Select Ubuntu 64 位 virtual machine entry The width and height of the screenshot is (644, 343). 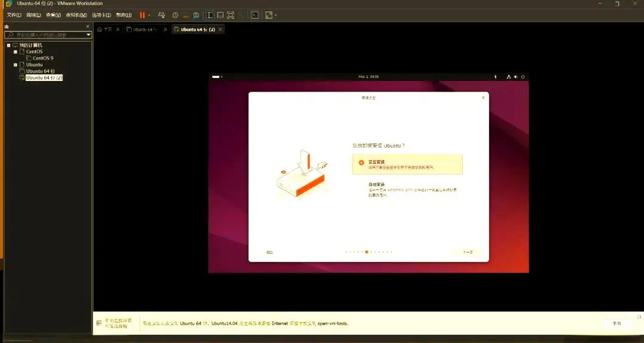tap(41, 71)
